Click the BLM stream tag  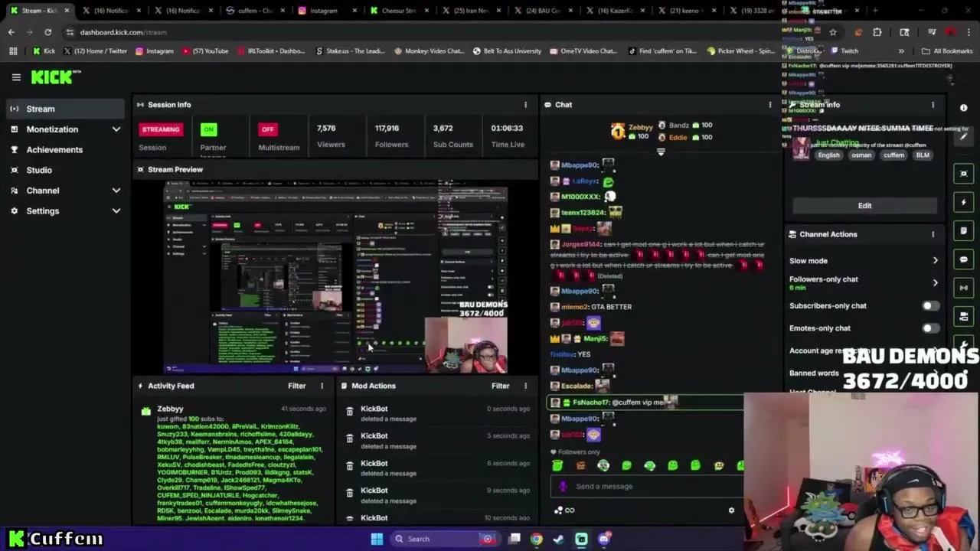(x=923, y=155)
